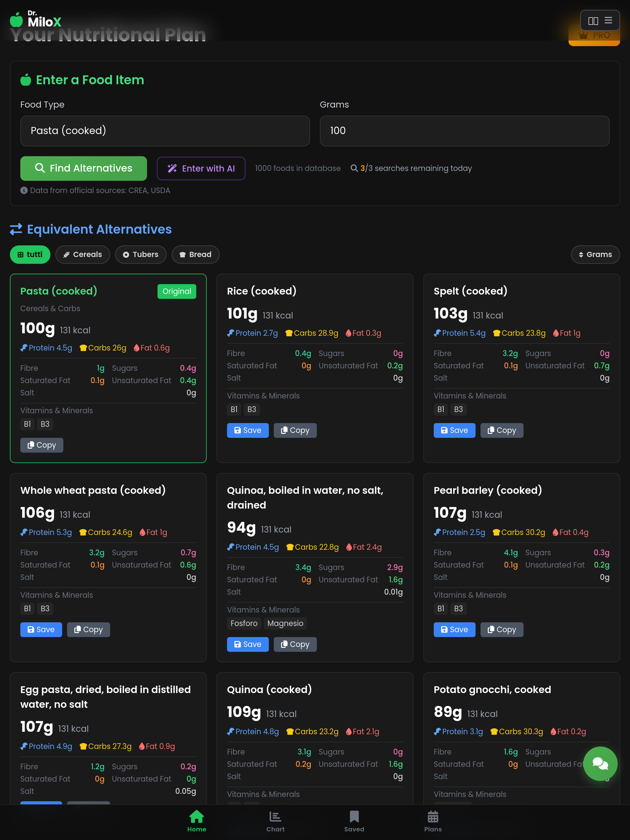Save the Quinoa boiled in water card

248,644
